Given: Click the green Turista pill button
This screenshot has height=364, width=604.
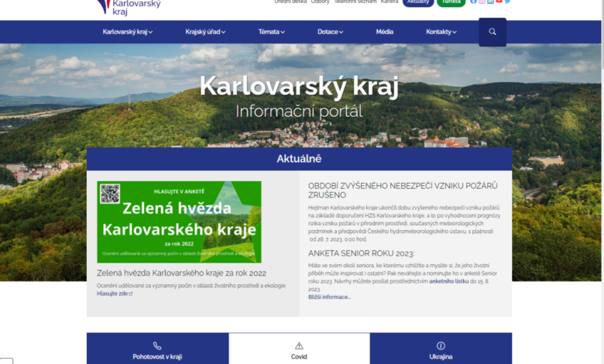Looking at the screenshot, I should point(451,2).
